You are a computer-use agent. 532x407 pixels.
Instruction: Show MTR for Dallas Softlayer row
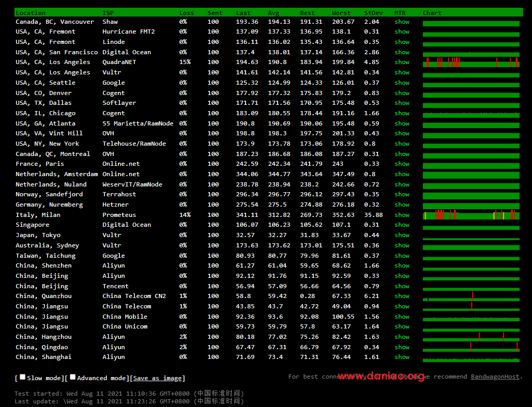[x=402, y=103]
